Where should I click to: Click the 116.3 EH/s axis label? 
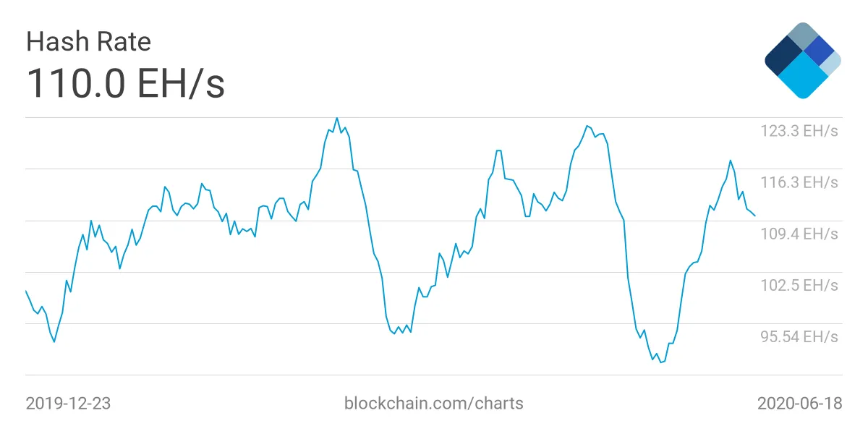[x=799, y=182]
